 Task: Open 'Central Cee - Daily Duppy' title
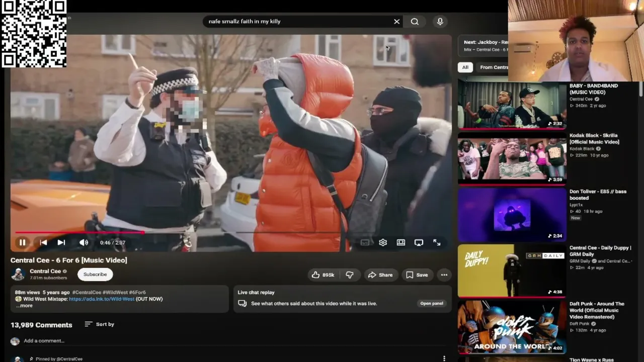(600, 251)
